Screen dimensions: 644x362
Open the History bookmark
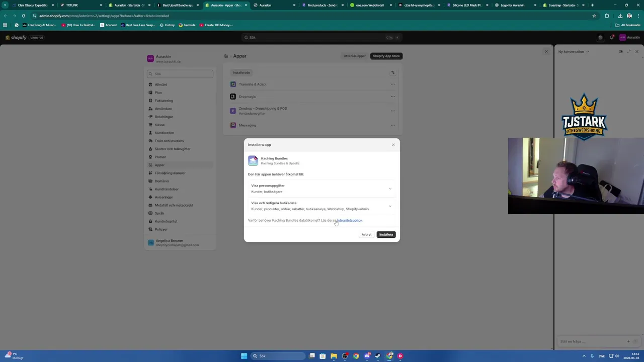(167, 25)
